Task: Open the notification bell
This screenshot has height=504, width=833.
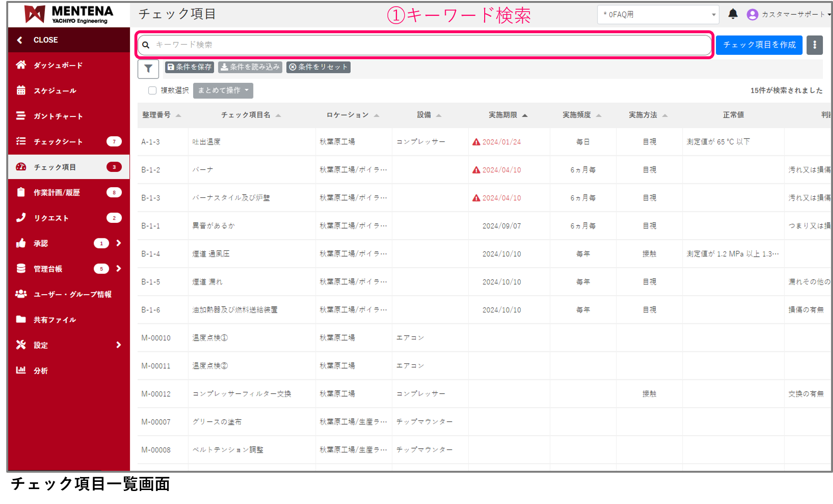Action: [733, 14]
